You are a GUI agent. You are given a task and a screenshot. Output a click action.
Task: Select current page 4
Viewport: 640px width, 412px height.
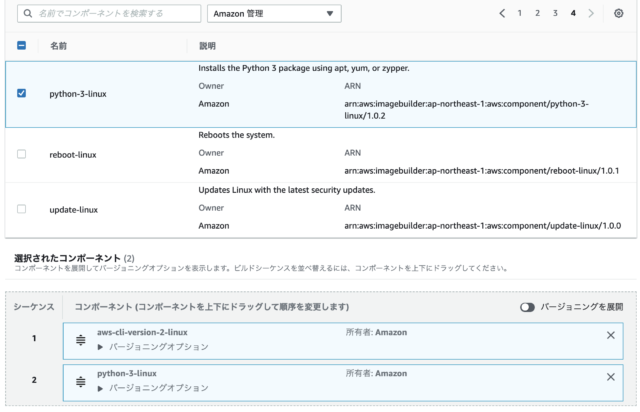point(573,13)
